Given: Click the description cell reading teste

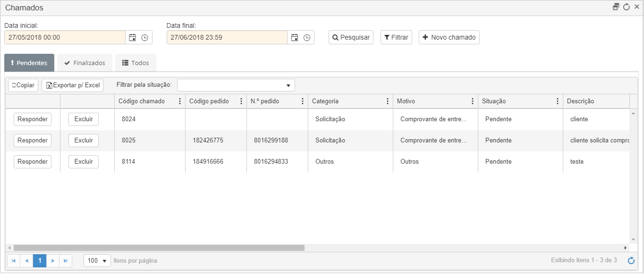Looking at the screenshot, I should pos(596,162).
